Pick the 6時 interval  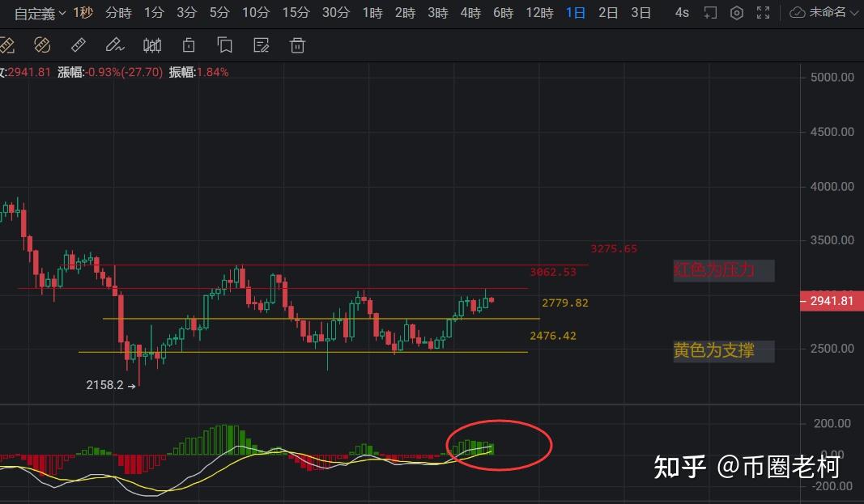click(x=503, y=13)
